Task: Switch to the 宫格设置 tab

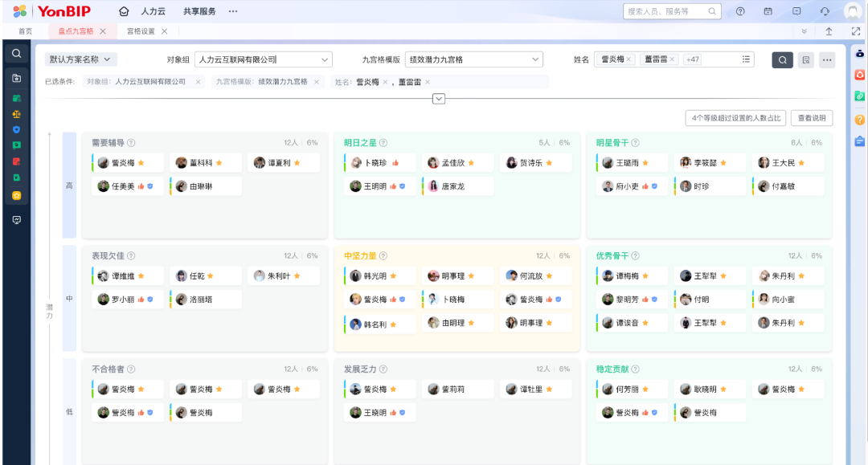Action: coord(141,31)
